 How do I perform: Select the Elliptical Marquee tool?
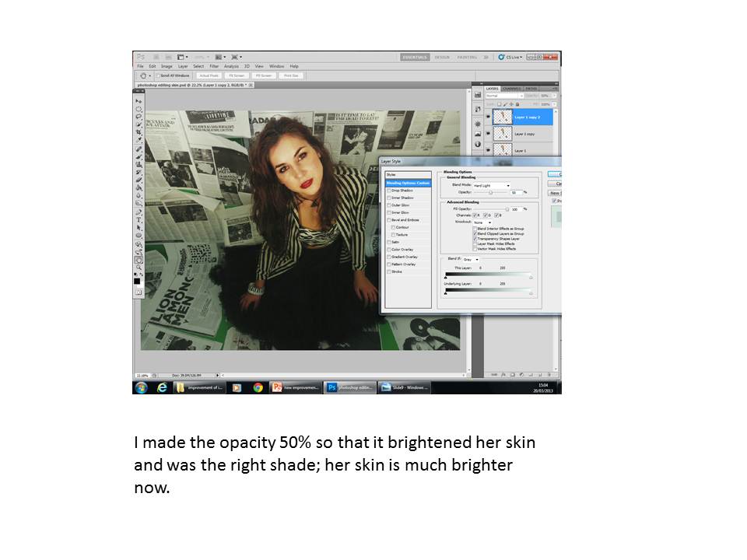click(x=139, y=109)
